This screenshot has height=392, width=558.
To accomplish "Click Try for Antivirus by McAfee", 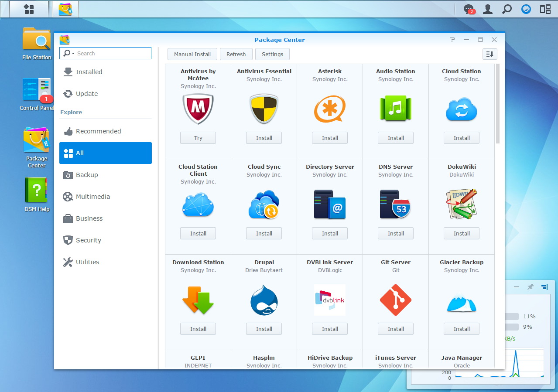I will pos(198,138).
